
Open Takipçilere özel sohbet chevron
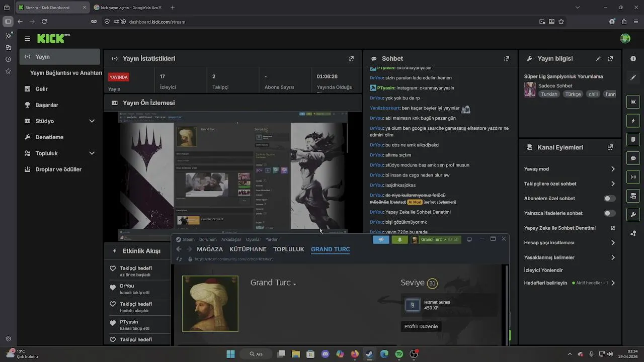coord(613,184)
